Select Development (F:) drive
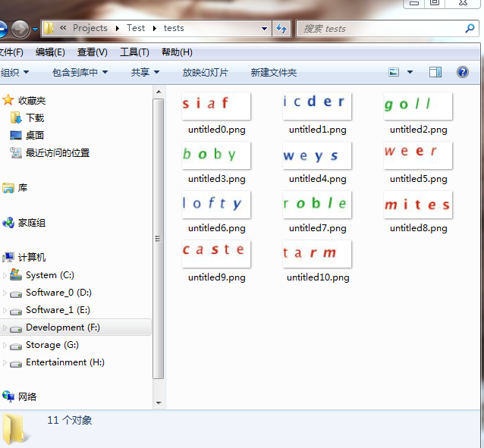Viewport: 484px width, 448px height. point(55,327)
